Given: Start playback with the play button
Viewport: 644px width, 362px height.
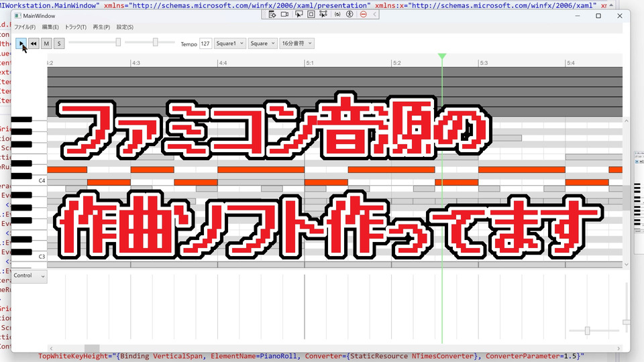Looking at the screenshot, I should [21, 43].
